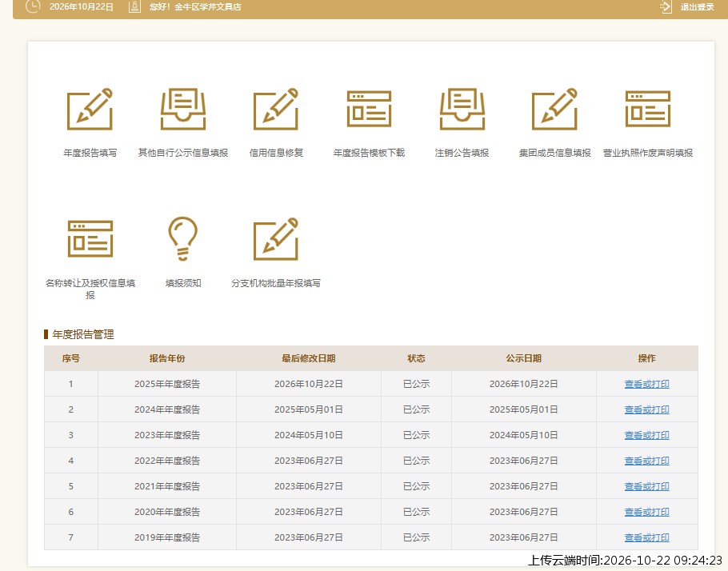The image size is (728, 571).
Task: Open 查看或打印 for the 2024 report
Action: click(646, 409)
